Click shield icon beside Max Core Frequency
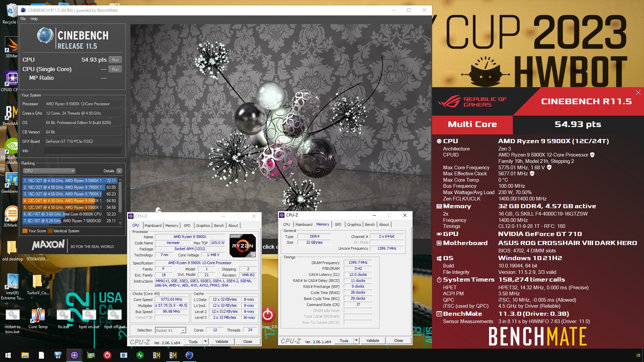The width and height of the screenshot is (644, 362). (x=549, y=167)
